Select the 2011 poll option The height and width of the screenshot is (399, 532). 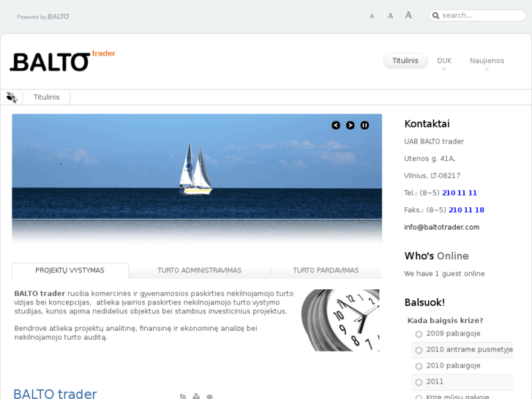(x=419, y=382)
